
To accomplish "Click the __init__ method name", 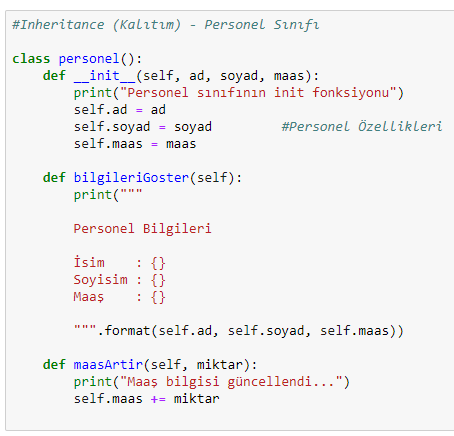I will (x=105, y=76).
